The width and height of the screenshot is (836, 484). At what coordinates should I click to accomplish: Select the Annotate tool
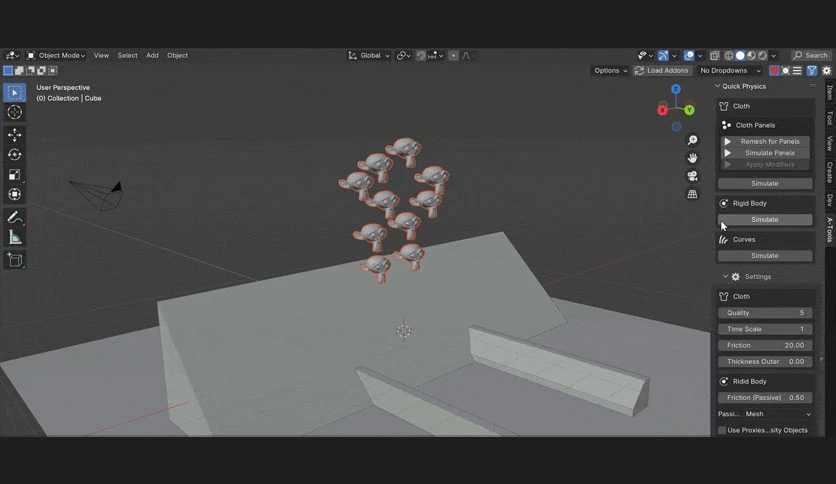coord(14,217)
